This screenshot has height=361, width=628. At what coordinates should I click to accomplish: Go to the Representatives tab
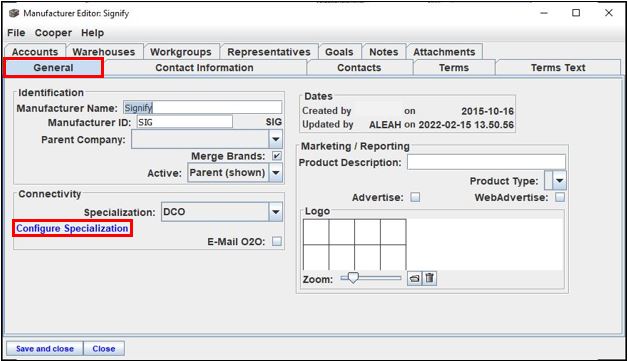point(269,52)
